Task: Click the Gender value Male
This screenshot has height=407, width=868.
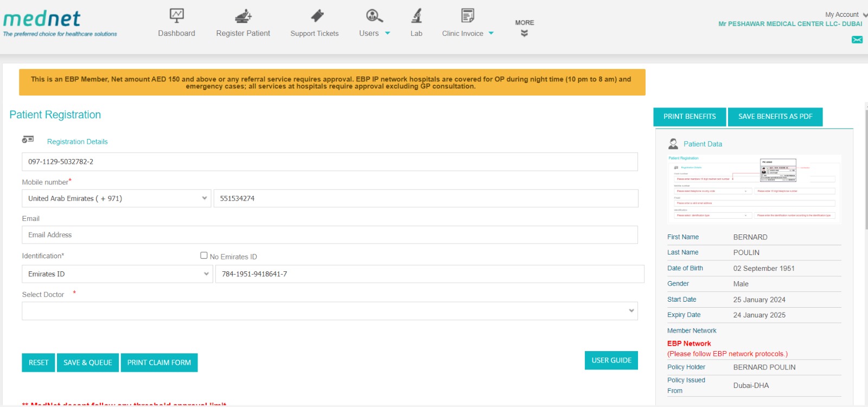Action: [x=741, y=284]
